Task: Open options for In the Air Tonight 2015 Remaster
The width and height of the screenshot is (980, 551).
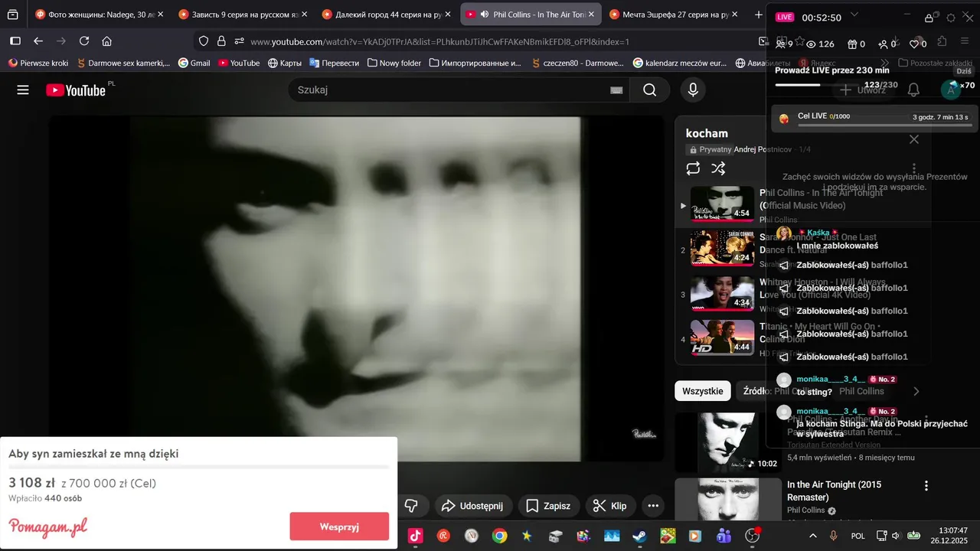Action: point(926,486)
